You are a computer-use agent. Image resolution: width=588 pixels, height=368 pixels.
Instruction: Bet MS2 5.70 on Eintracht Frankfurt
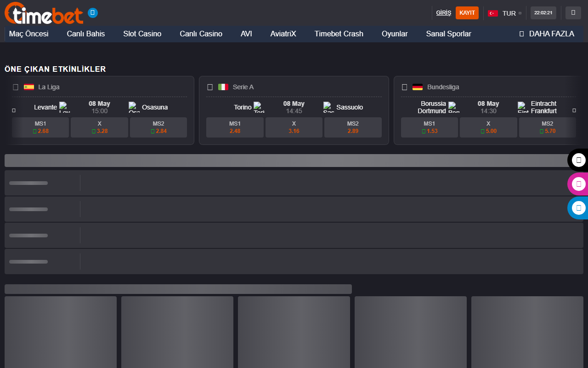(x=548, y=127)
